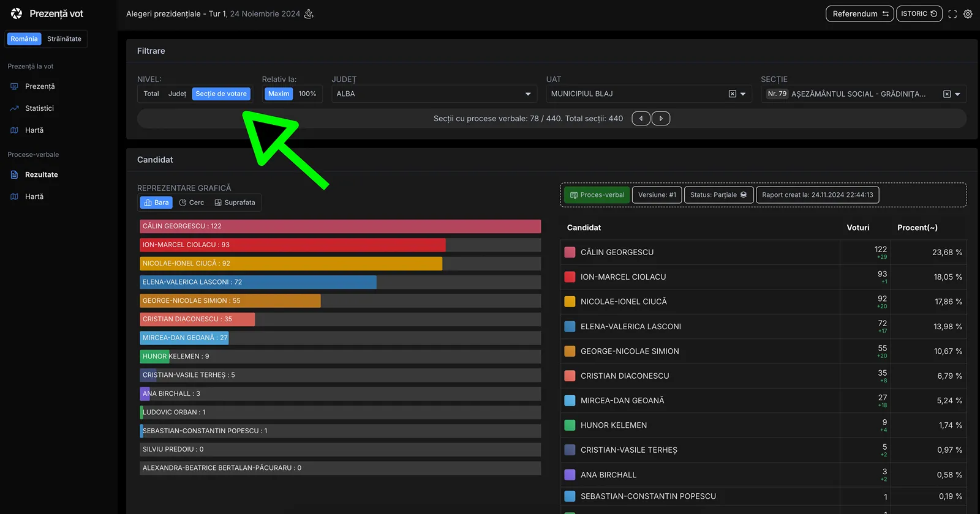Viewport: 980px width, 514px height.
Task: Click the Statistici trend icon
Action: pos(14,108)
